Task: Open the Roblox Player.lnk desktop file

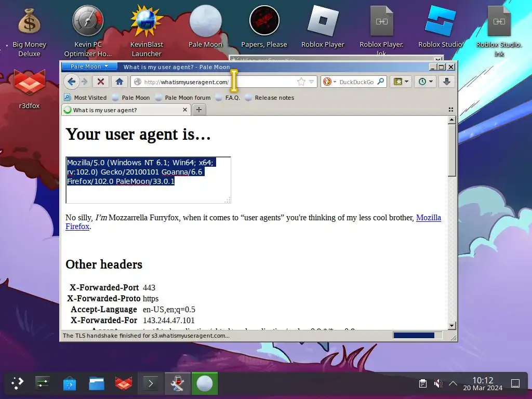Action: pos(381,31)
